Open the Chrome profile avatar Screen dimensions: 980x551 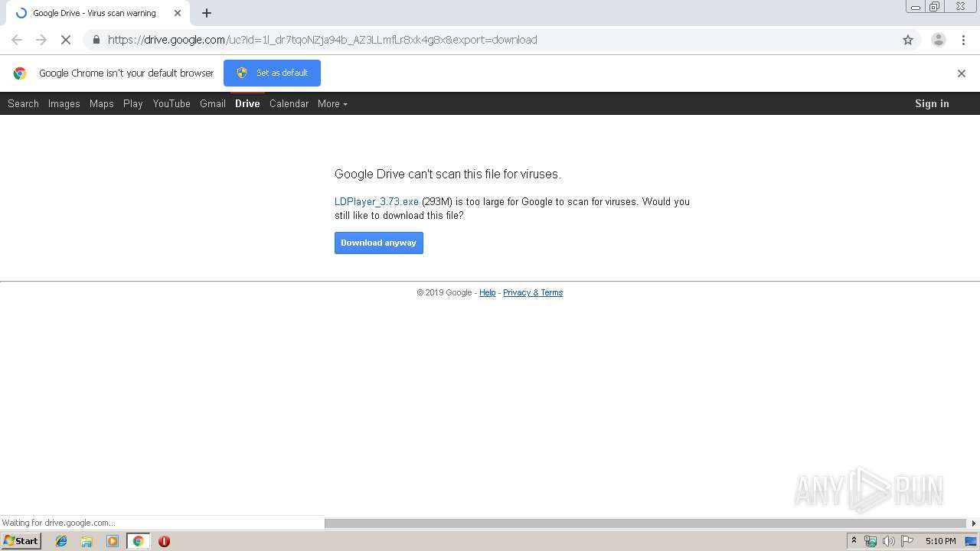pos(938,40)
